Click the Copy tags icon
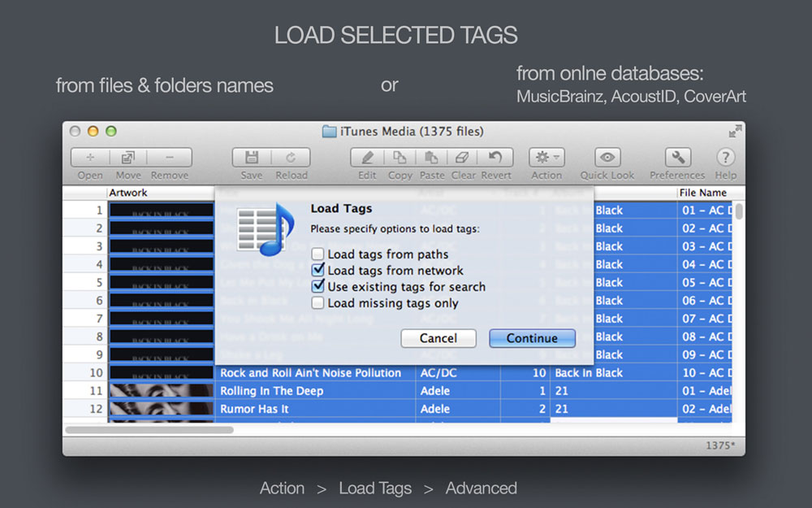Viewport: 812px width, 508px height. coord(400,157)
